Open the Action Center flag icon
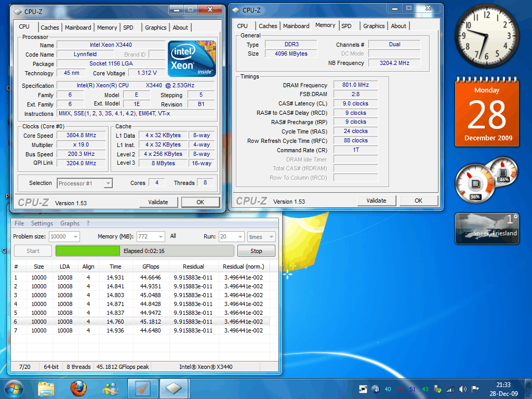Screen dimensions: 532x399 [x=475, y=389]
